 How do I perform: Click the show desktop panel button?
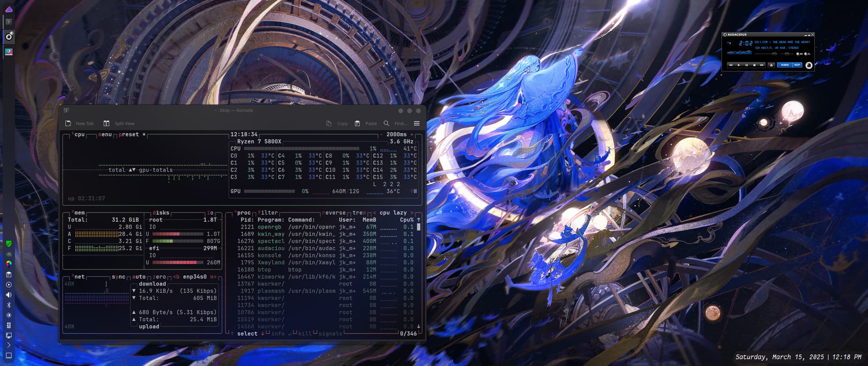coord(9,356)
